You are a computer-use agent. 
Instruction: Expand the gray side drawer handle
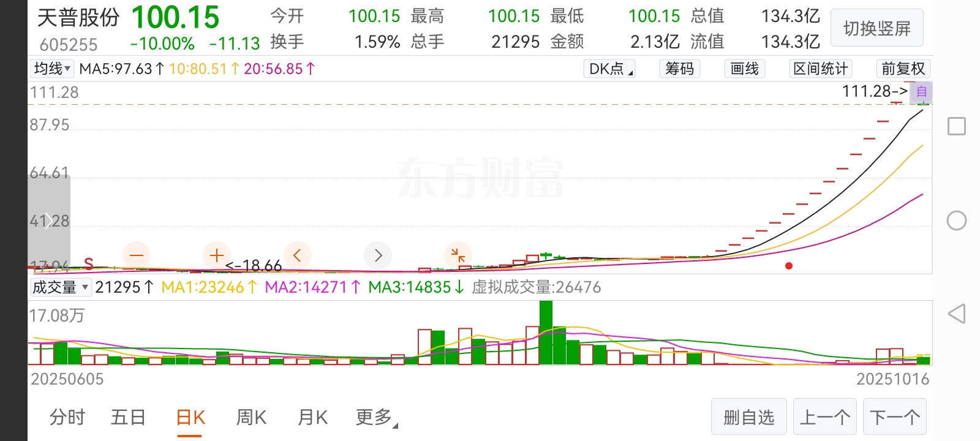pos(49,221)
